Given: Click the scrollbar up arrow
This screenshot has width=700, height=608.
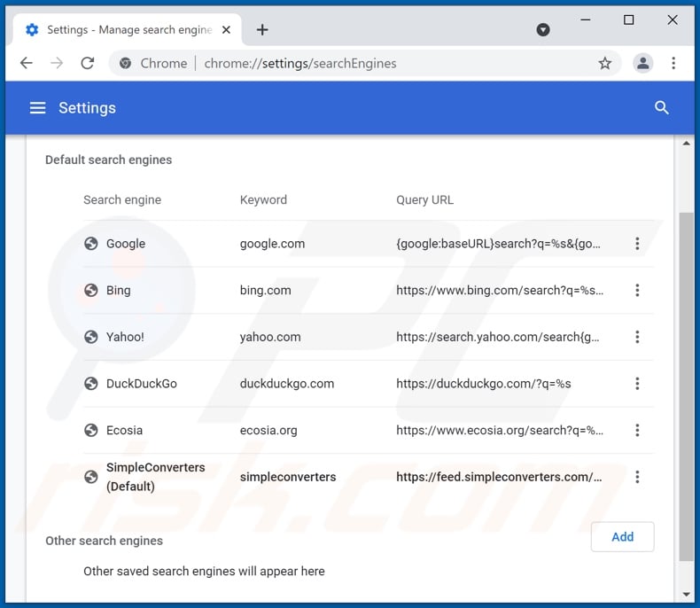Looking at the screenshot, I should pos(686,144).
